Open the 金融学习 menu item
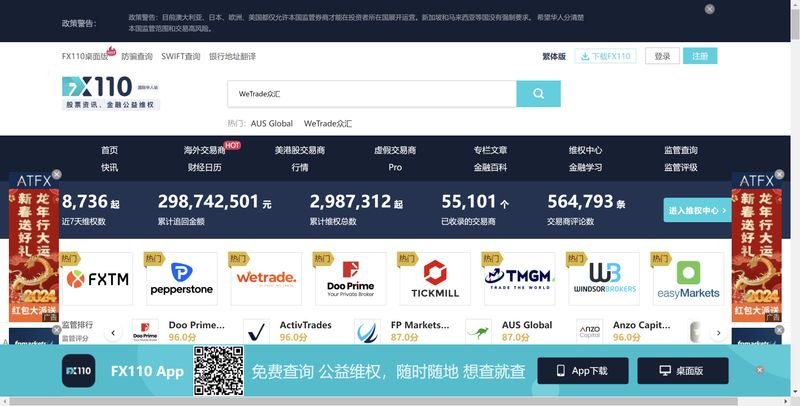The height and width of the screenshot is (406, 800). pos(585,167)
